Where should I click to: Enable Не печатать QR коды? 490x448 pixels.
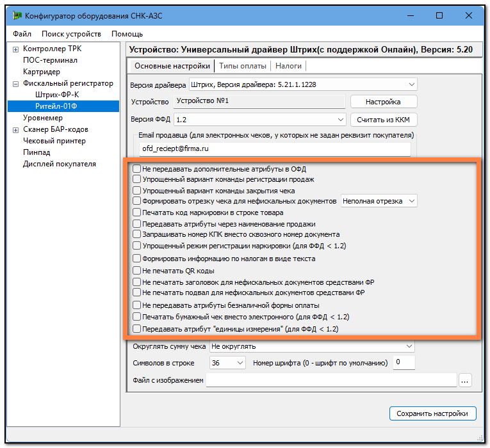click(x=136, y=270)
